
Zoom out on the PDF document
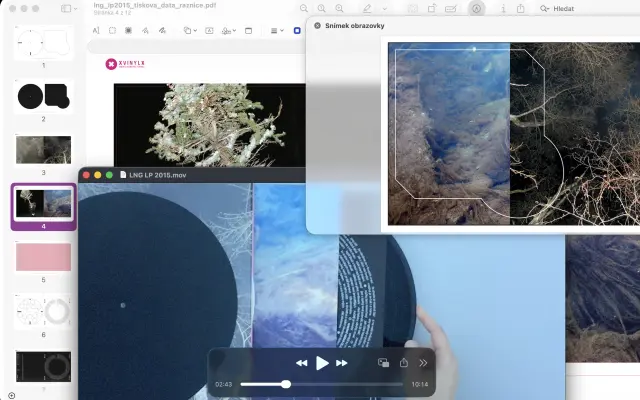(304, 8)
